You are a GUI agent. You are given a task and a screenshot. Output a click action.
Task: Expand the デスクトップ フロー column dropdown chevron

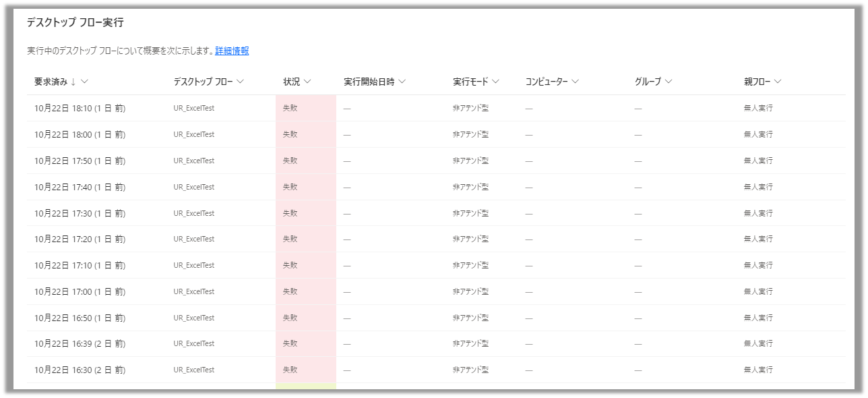coord(240,82)
